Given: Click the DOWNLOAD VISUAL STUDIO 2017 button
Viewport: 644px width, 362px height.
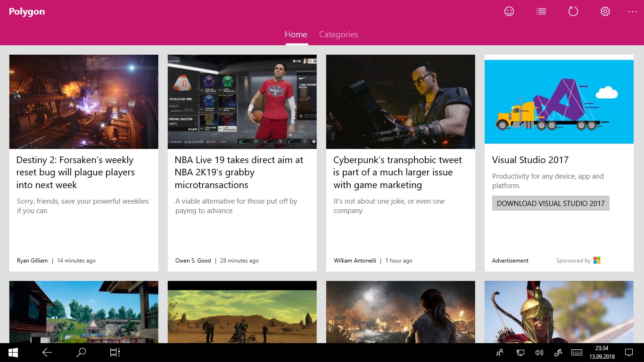Looking at the screenshot, I should point(551,203).
